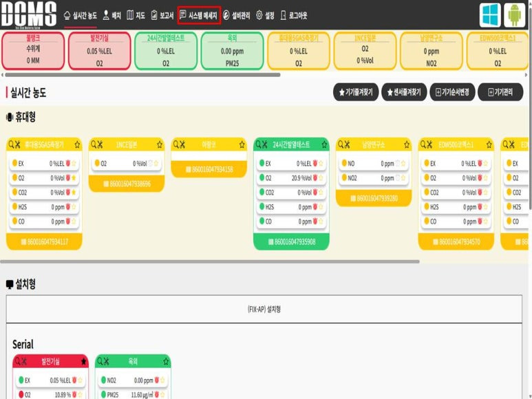
Task: Click serial number 860016047934117
Action: coord(45,241)
